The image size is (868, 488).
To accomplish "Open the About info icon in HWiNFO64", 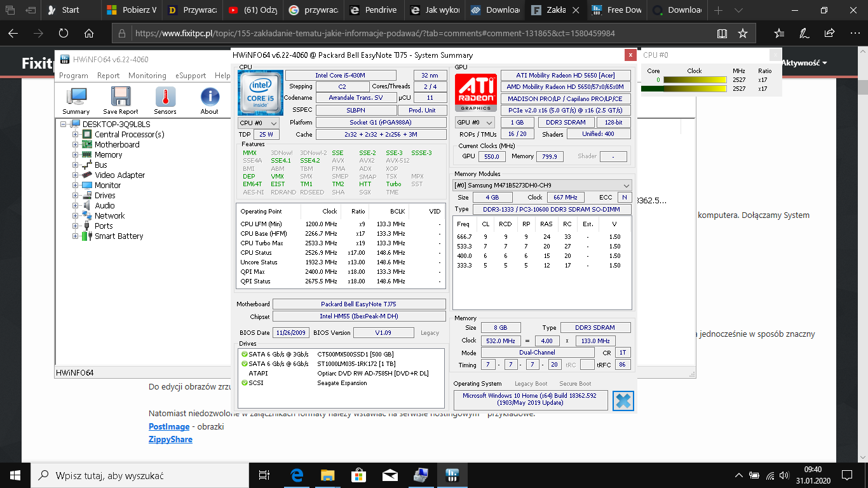I will 210,97.
